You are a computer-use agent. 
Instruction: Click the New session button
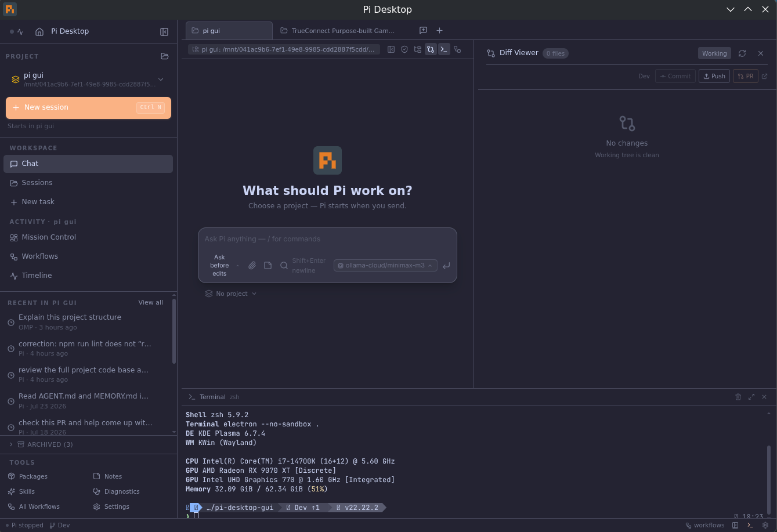[88, 108]
